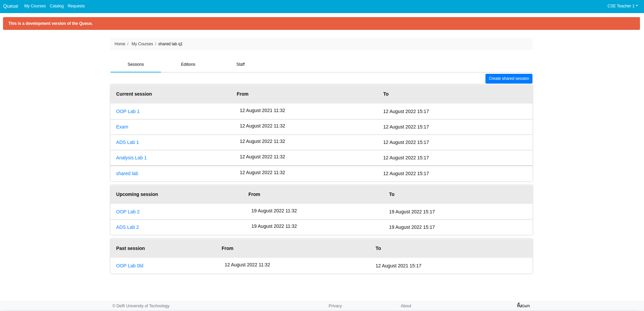Click Exam row To date '12 August 2022 15:17'
The height and width of the screenshot is (311, 644).
pos(406,127)
